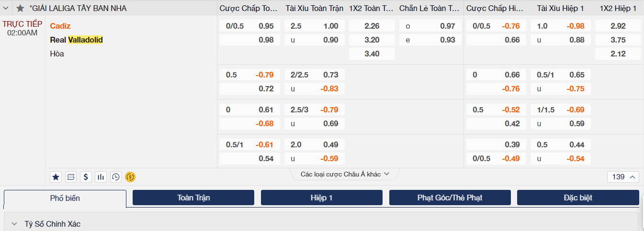Bet on 1X2 full-match odds 2.26
This screenshot has height=231, width=644.
click(x=372, y=26)
